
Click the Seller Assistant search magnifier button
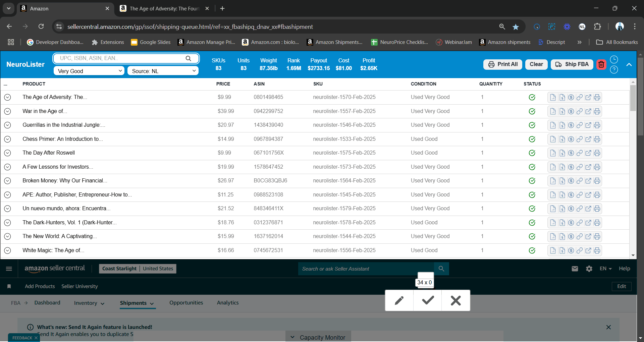pyautogui.click(x=441, y=269)
